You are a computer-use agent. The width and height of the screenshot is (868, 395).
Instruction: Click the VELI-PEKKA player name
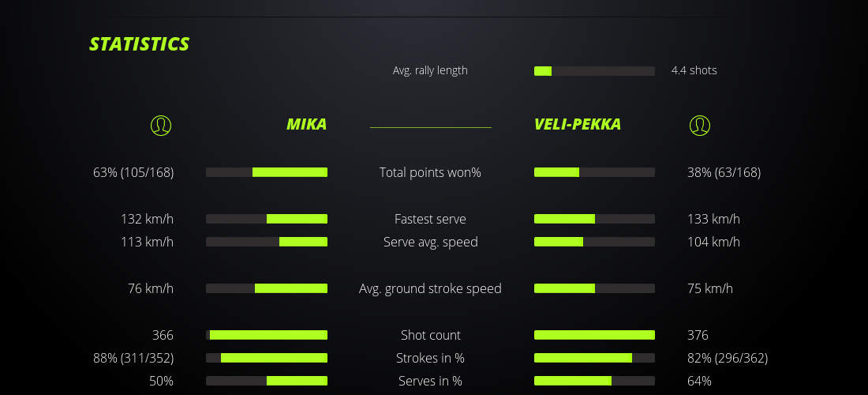577,125
